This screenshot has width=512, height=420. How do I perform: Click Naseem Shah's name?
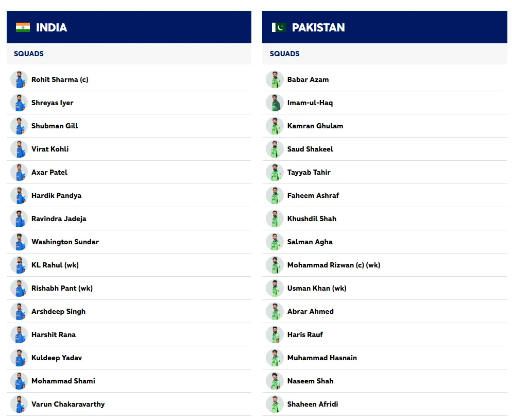[310, 381]
